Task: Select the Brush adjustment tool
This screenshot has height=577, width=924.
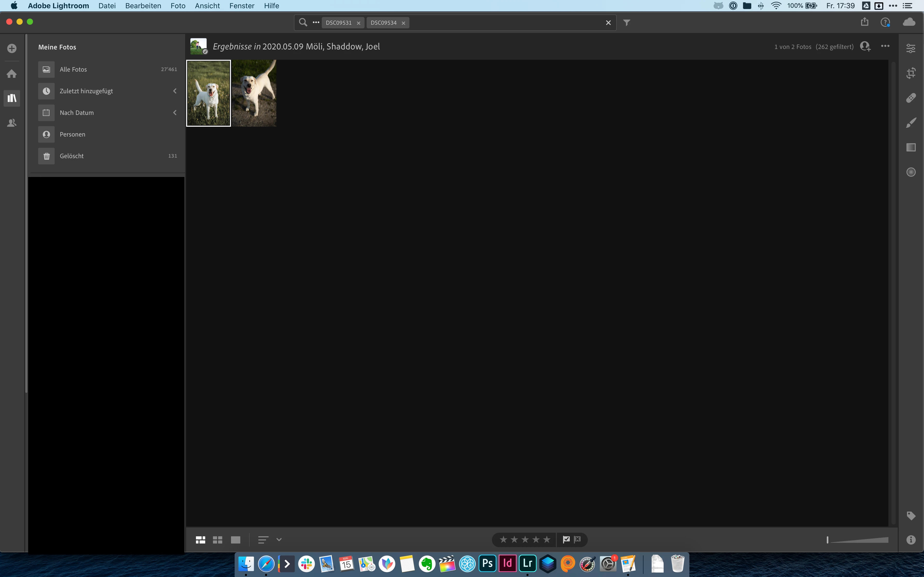Action: (911, 123)
